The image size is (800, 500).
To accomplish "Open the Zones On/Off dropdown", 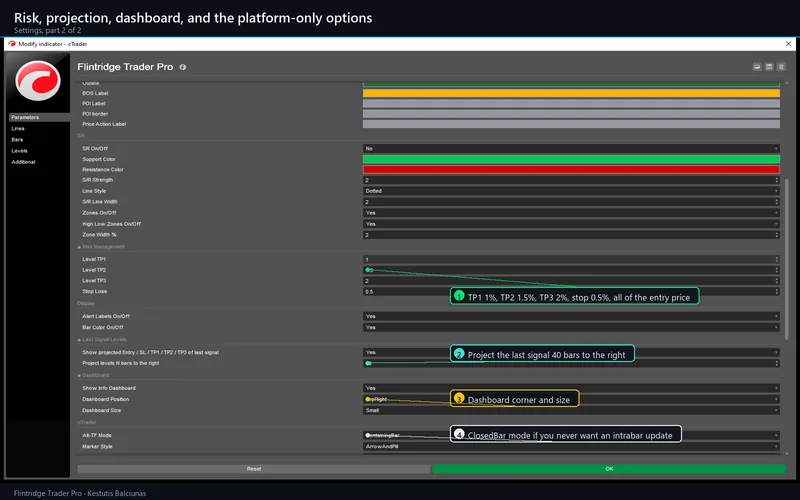I will pyautogui.click(x=571, y=213).
